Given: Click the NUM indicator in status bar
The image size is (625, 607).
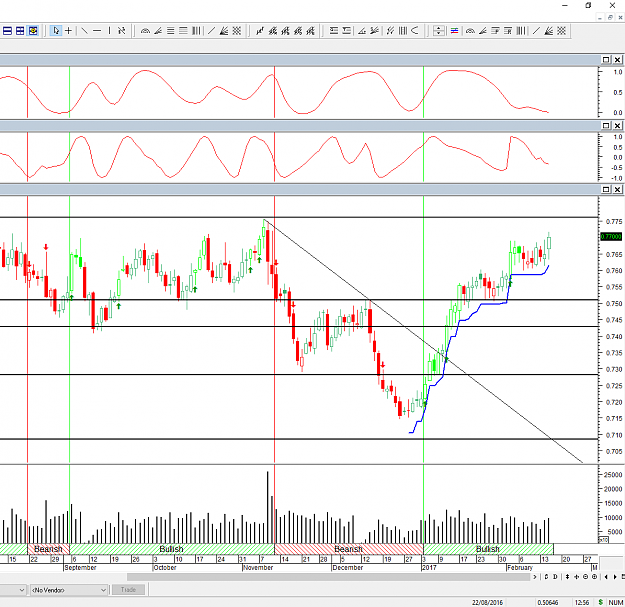Looking at the screenshot, I should (x=616, y=602).
